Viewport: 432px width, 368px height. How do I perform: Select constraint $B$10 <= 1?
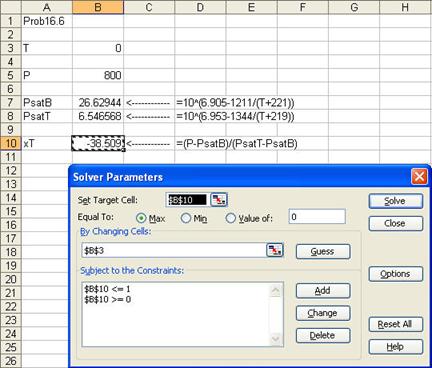pyautogui.click(x=107, y=289)
